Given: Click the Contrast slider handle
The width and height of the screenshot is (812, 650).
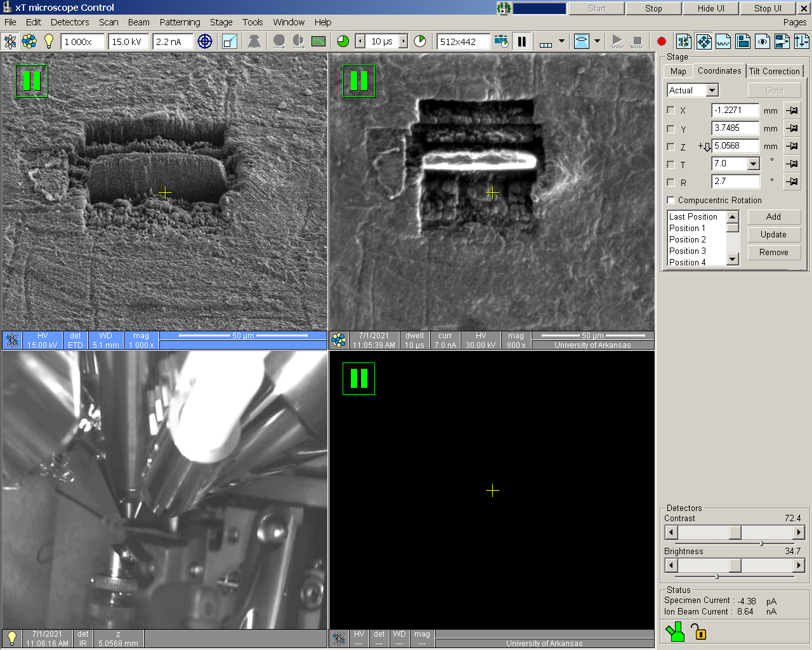Looking at the screenshot, I should pos(735,533).
